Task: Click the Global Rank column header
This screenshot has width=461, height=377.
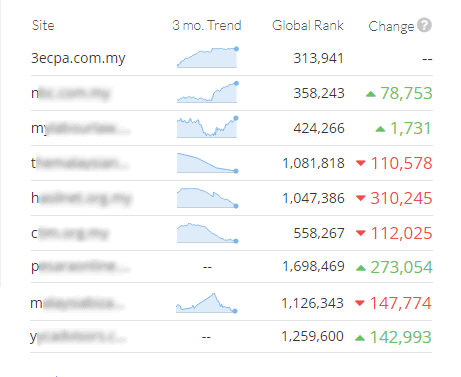Action: (308, 25)
